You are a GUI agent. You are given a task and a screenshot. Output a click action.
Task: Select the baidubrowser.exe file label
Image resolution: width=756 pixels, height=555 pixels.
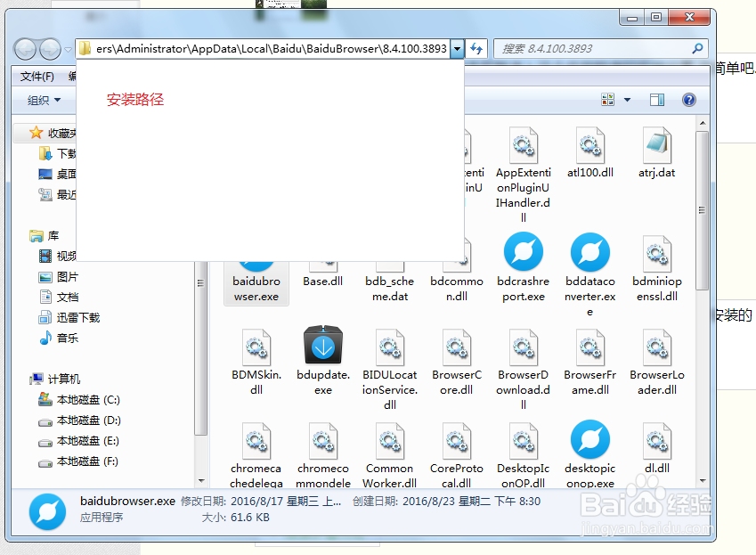click(256, 289)
